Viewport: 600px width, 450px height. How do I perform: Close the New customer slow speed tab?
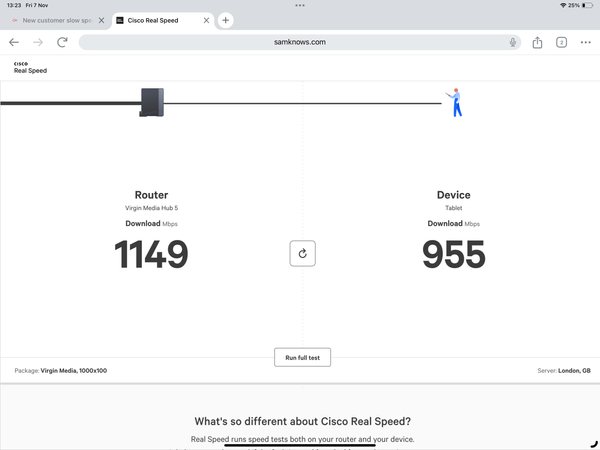point(101,20)
